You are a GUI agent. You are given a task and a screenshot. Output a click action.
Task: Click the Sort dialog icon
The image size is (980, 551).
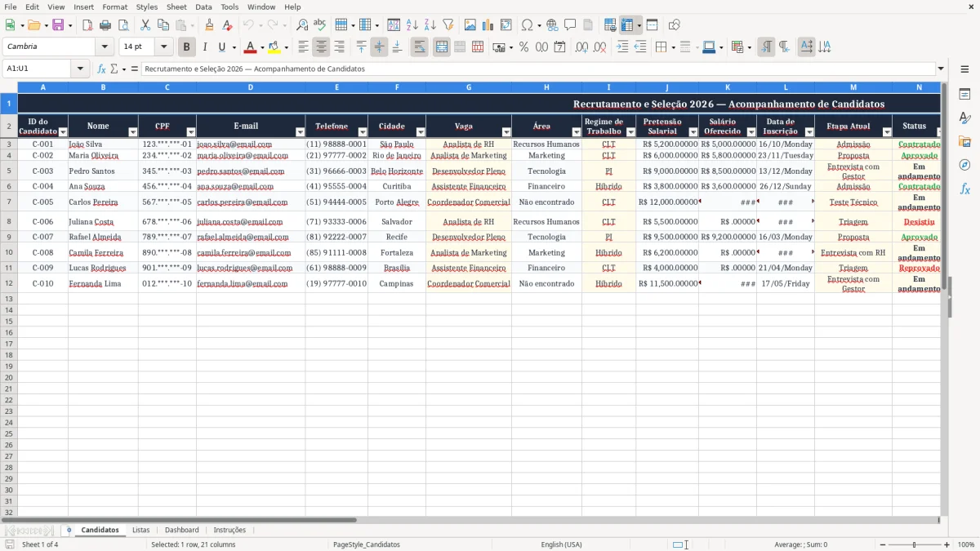coord(394,25)
